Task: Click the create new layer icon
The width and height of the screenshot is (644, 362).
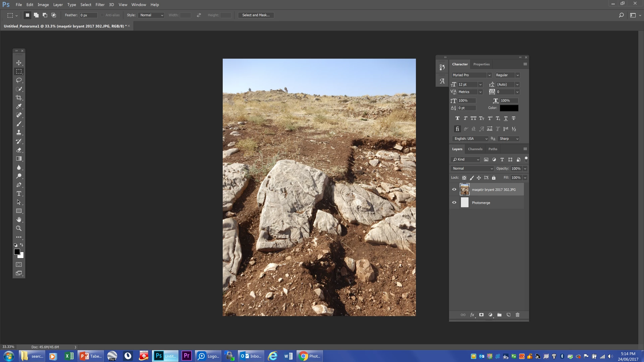Action: [x=508, y=315]
